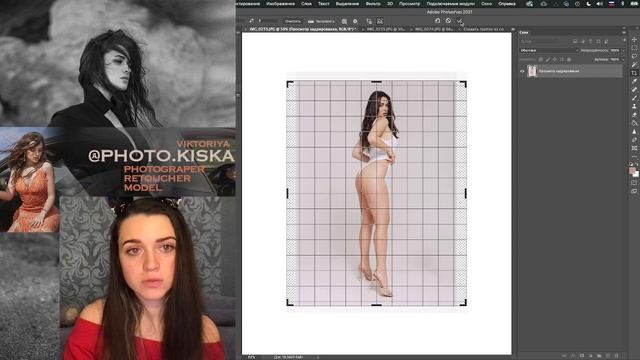This screenshot has height=360, width=640.
Task: Open the layer blend mode dropdown
Action: click(x=549, y=51)
